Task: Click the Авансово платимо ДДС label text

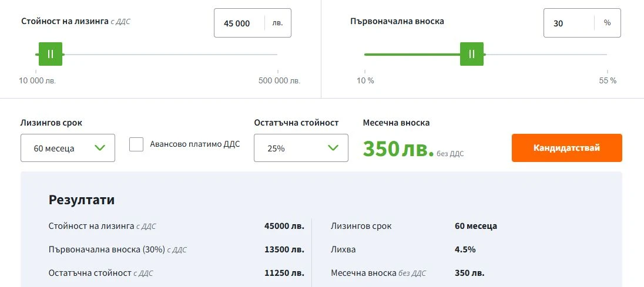Action: [x=194, y=144]
